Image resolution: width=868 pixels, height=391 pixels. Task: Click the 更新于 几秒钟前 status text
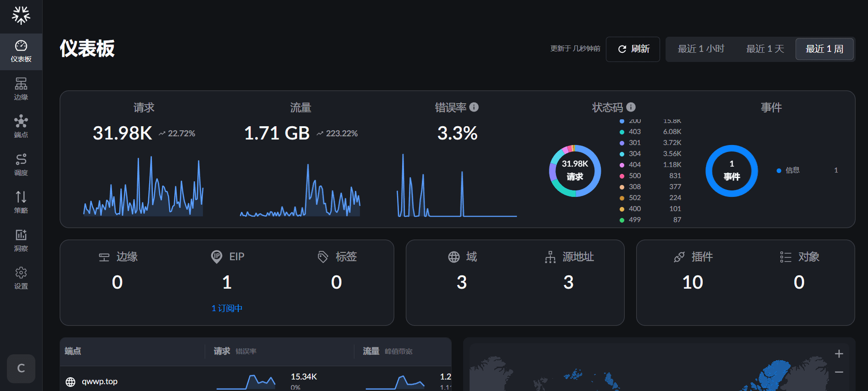click(x=575, y=49)
